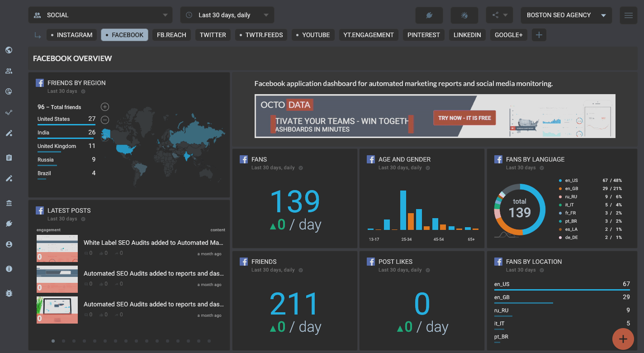The image size is (644, 353).
Task: Open the 'White Label SEO Audits' post
Action: point(153,243)
